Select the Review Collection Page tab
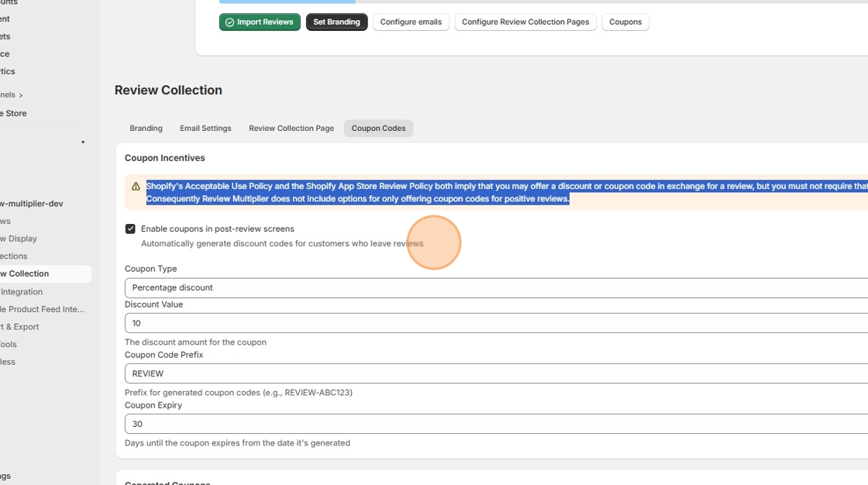 [x=291, y=129]
